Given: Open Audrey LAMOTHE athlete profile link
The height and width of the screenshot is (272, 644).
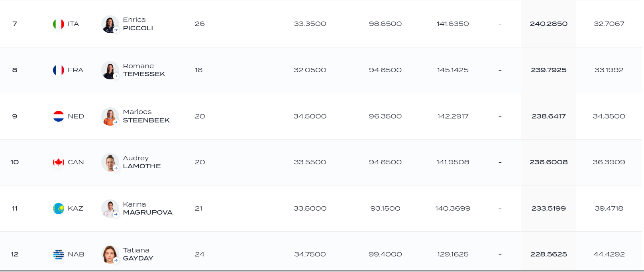Looking at the screenshot, I should [142, 162].
